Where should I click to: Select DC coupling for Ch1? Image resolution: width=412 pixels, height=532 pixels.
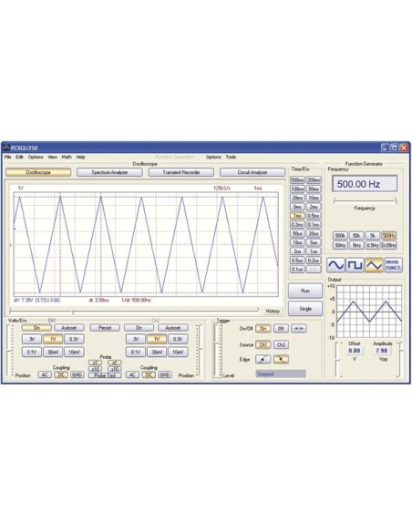pos(61,375)
